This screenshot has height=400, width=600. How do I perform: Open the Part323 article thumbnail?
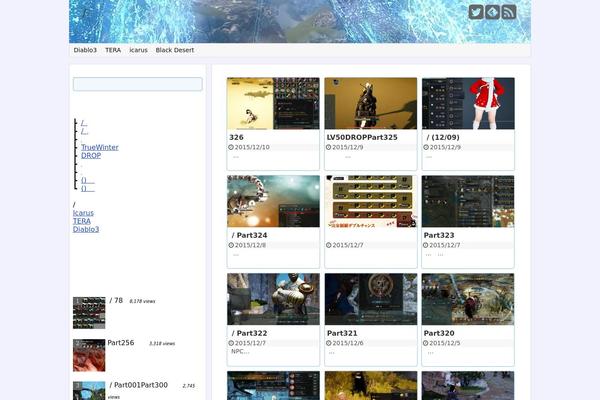[468, 201]
